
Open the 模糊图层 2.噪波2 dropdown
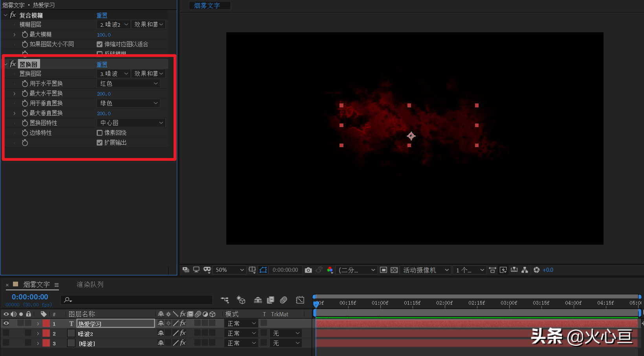(114, 24)
